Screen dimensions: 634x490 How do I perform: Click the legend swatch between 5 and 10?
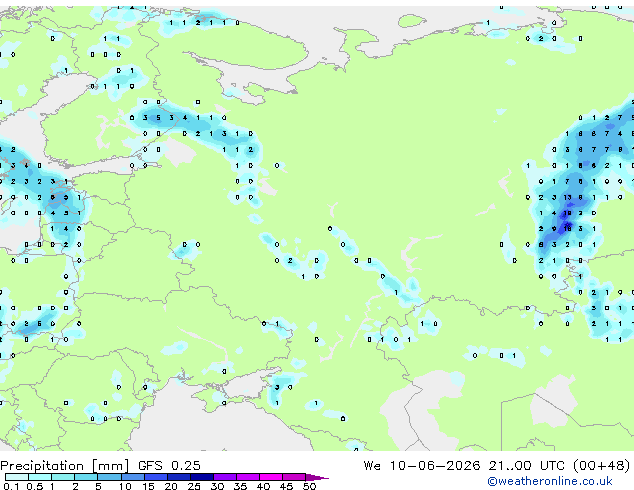[x=109, y=477]
